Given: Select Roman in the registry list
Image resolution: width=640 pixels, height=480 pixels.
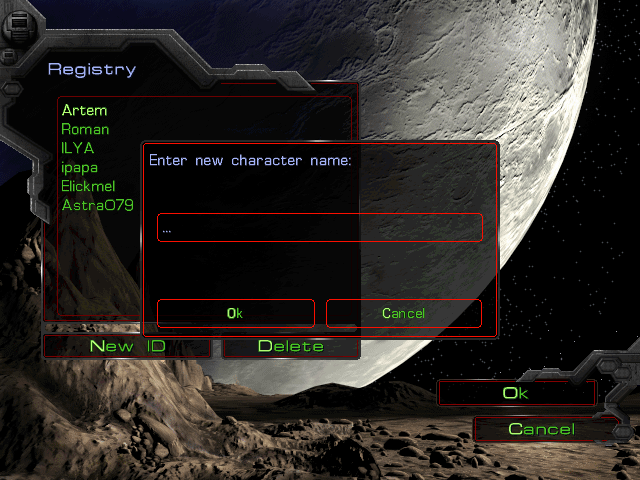Looking at the screenshot, I should click(x=85, y=129).
